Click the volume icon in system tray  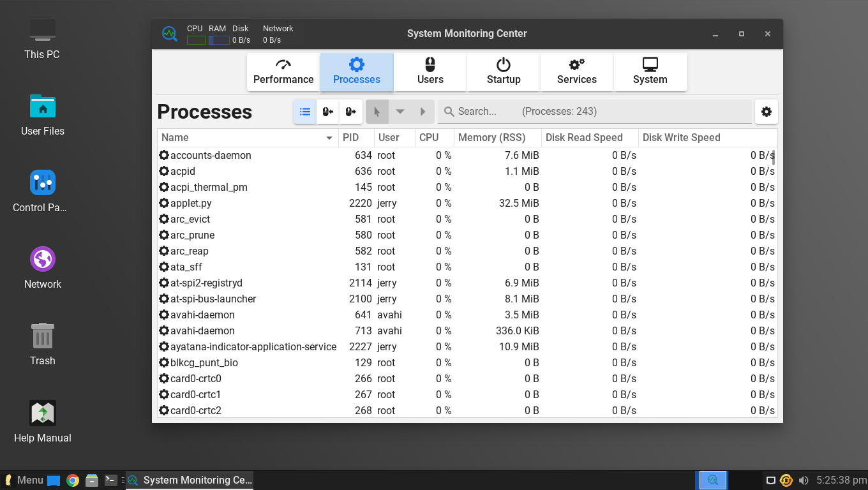[x=804, y=480]
